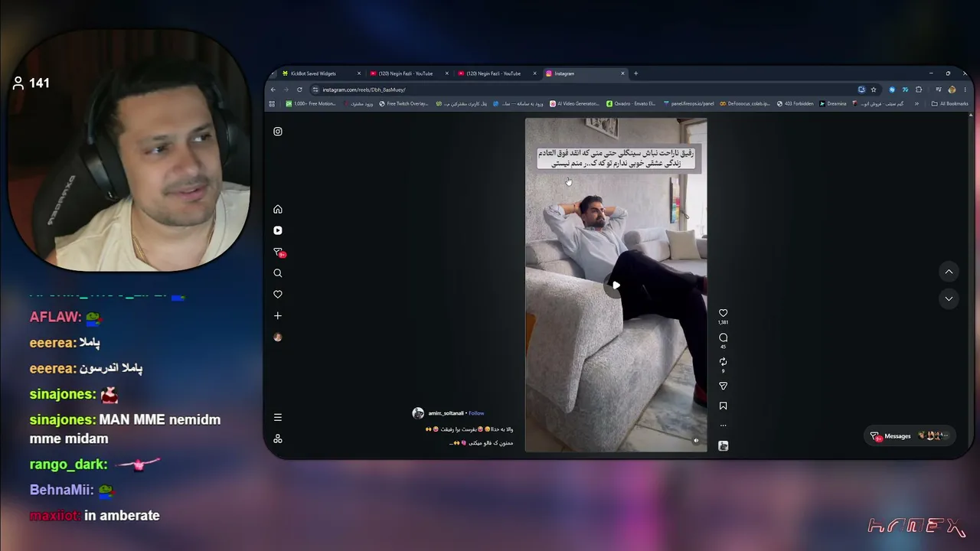Open profile avatar in Instagram sidebar
Viewport: 980px width, 551px height.
point(278,337)
